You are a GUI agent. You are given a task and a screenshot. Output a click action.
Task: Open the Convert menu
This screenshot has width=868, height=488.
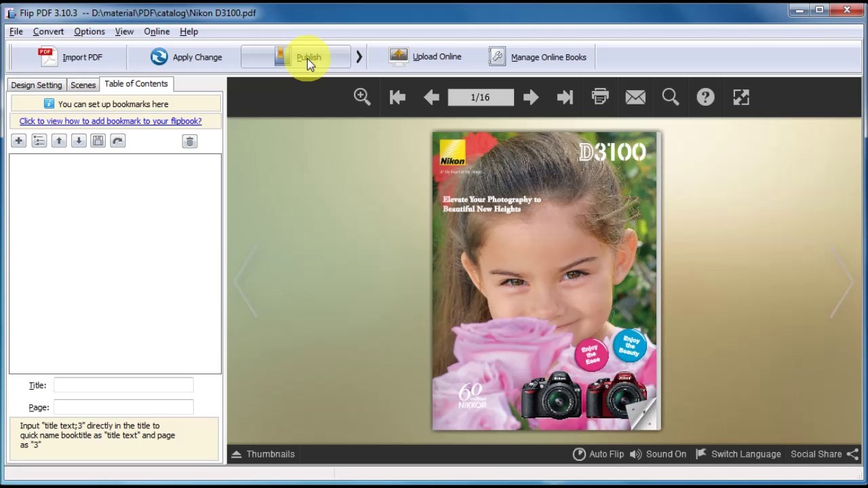coord(48,32)
